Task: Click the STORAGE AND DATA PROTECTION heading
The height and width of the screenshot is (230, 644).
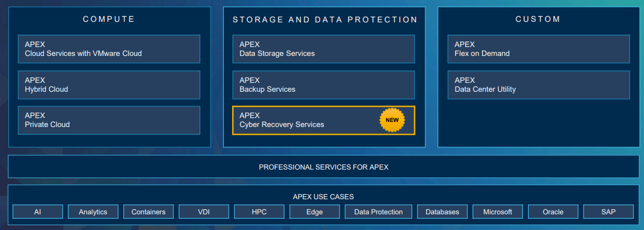Action: pos(325,20)
